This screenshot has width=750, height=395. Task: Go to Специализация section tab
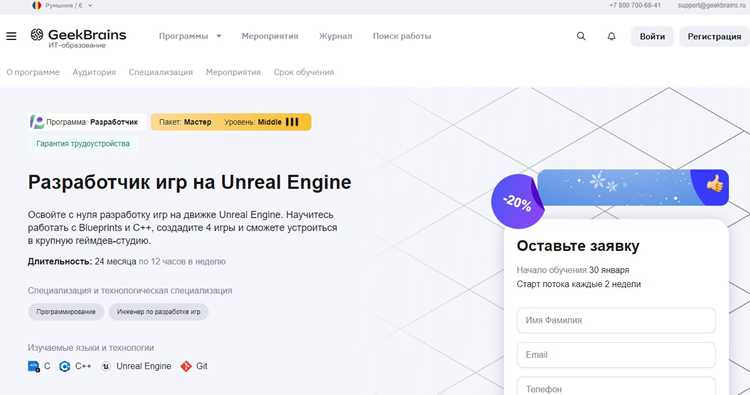[x=161, y=72]
